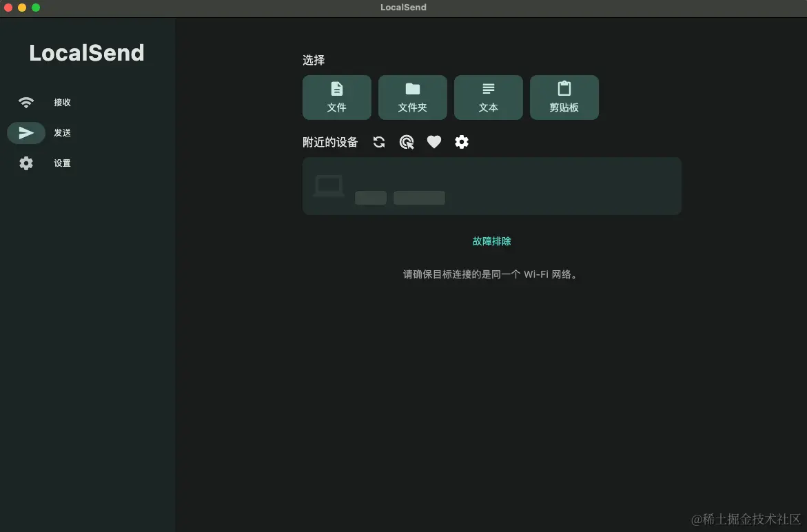Image resolution: width=807 pixels, height=532 pixels.
Task: Click the manual target address icon
Action: [407, 142]
